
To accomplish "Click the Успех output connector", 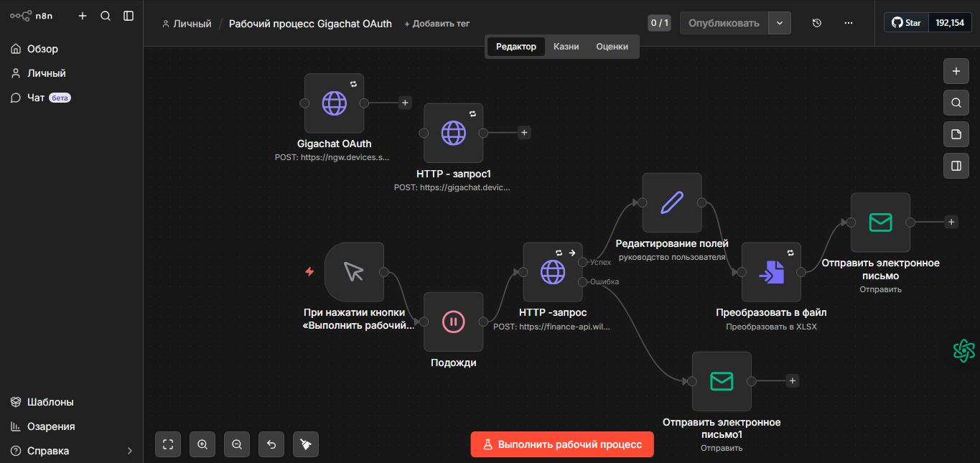I will point(582,262).
